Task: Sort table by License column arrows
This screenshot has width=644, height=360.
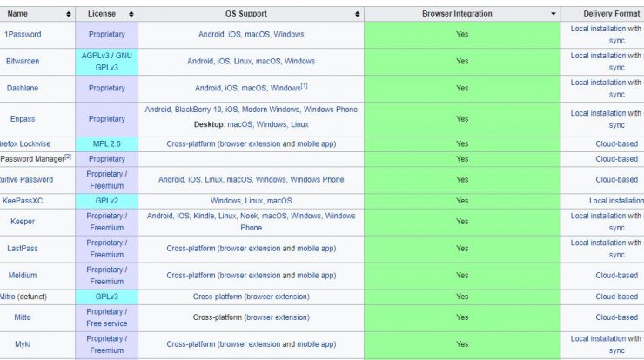Action: (x=131, y=14)
